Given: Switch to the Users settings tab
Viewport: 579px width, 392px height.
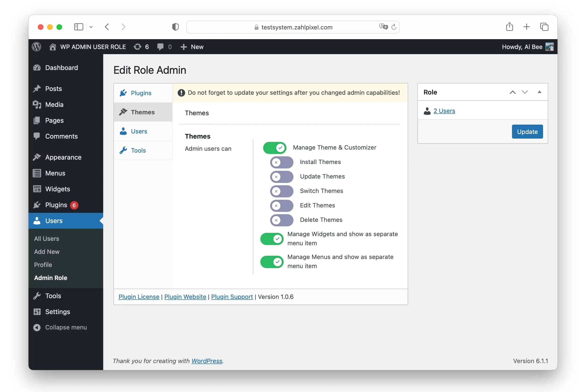Looking at the screenshot, I should coord(143,131).
